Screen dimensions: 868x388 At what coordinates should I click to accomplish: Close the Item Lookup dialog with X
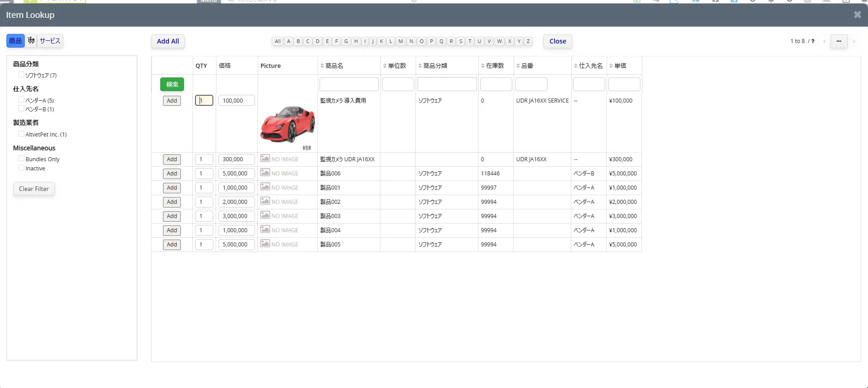click(857, 15)
